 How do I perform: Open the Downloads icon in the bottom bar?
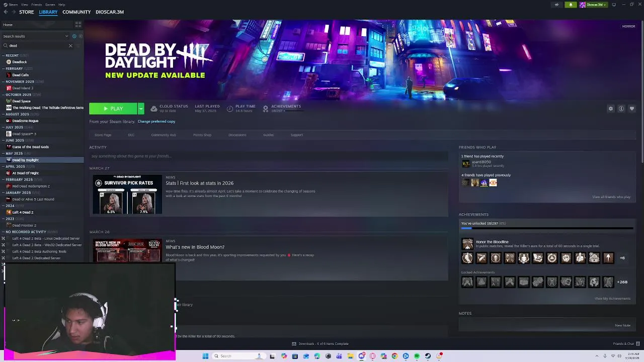(294, 344)
